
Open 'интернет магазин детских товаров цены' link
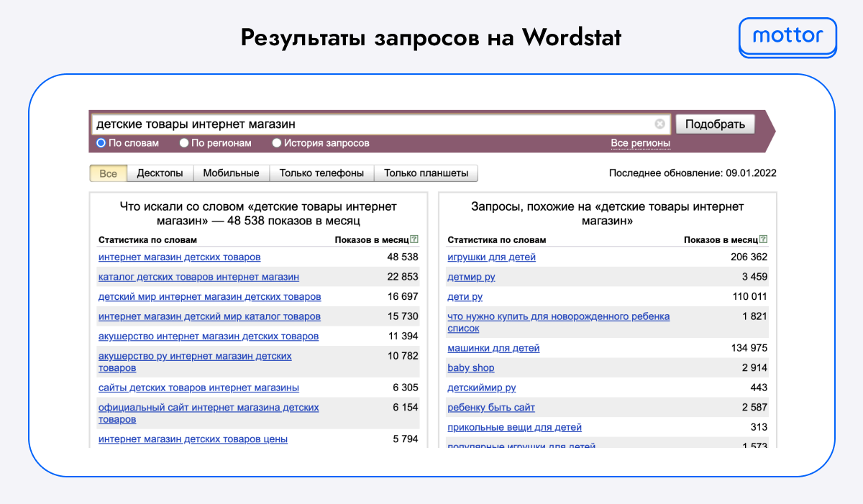[x=193, y=439]
